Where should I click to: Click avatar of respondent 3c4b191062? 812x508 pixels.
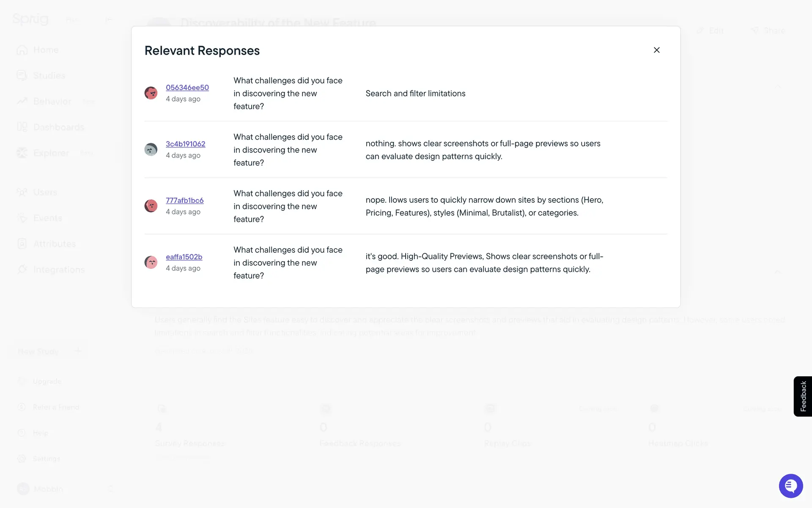click(x=151, y=149)
